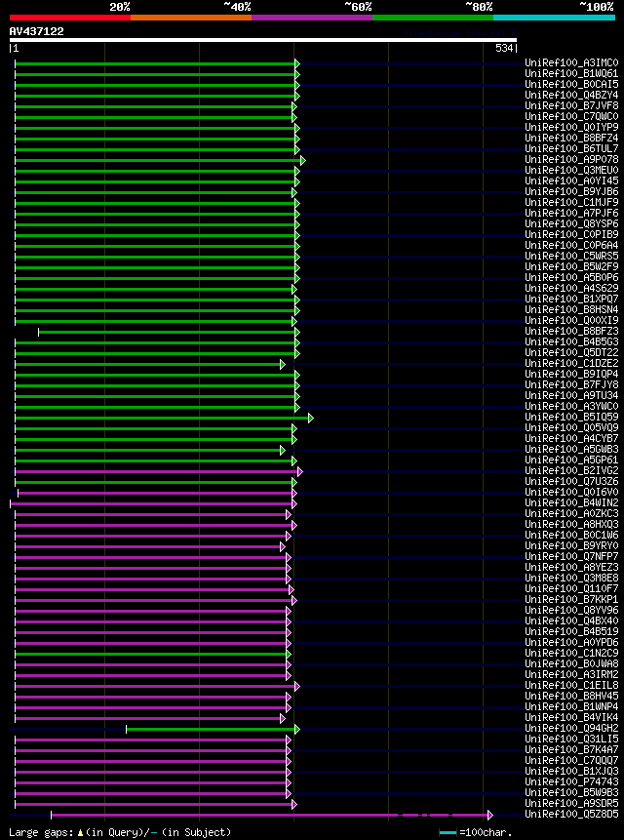Click the green ~80% identity color bar
The height and width of the screenshot is (840, 624).
433,18
